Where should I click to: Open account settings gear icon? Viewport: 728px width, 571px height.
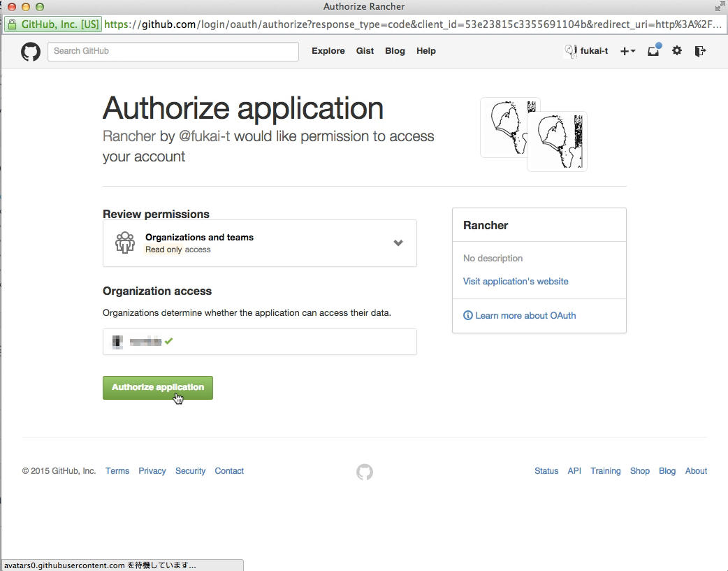tap(677, 50)
